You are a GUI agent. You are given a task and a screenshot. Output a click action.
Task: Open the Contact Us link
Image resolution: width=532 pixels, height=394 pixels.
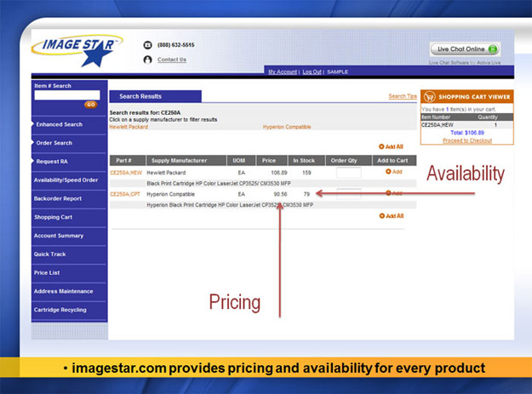(x=171, y=60)
